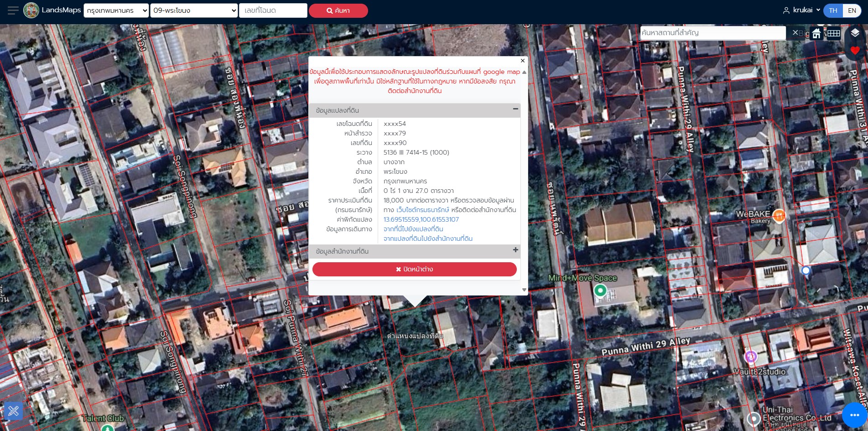Image resolution: width=868 pixels, height=431 pixels.
Task: Open the parcel coordinates link 13.69515559,100.61553107
Action: click(421, 219)
